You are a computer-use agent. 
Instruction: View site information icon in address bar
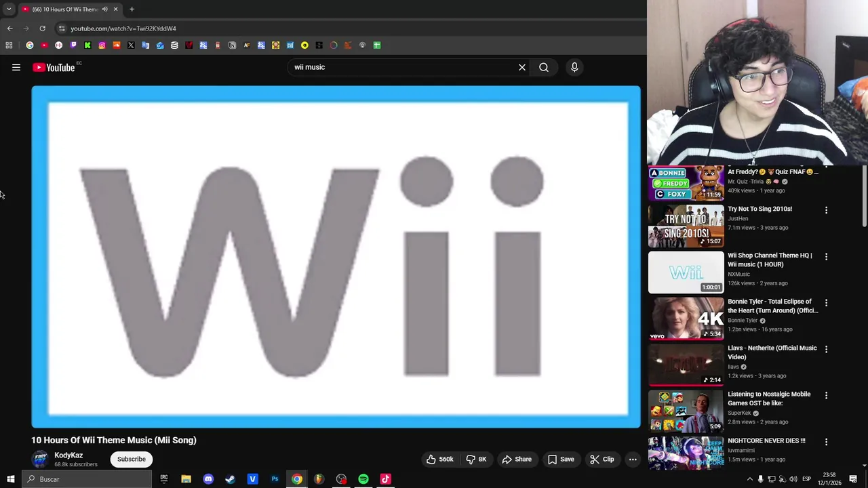pos(62,28)
